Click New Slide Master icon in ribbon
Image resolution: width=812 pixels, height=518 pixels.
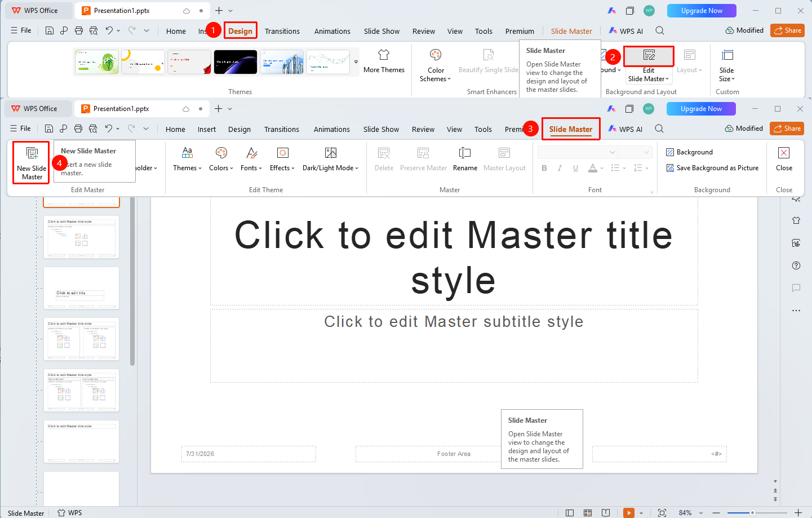pyautogui.click(x=32, y=153)
